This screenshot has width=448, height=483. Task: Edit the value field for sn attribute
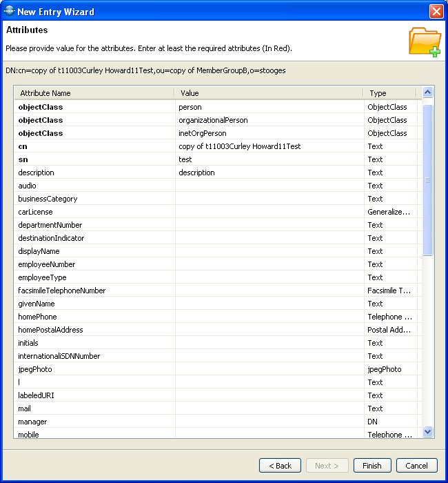tap(269, 159)
